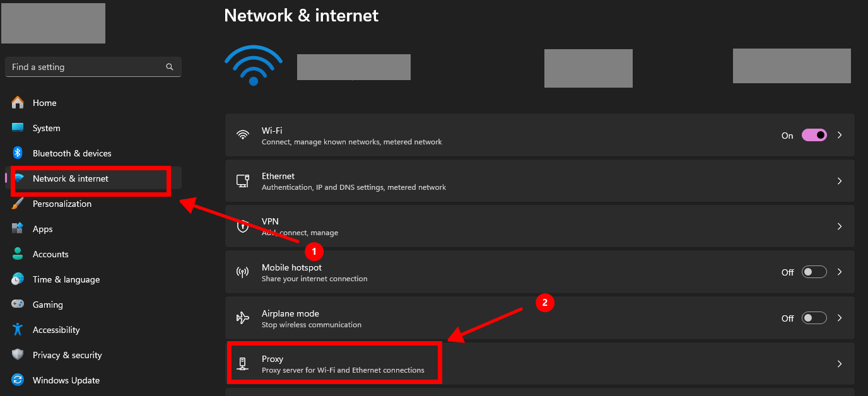The height and width of the screenshot is (396, 868).
Task: Open the Privacy & security shield icon
Action: pos(18,355)
